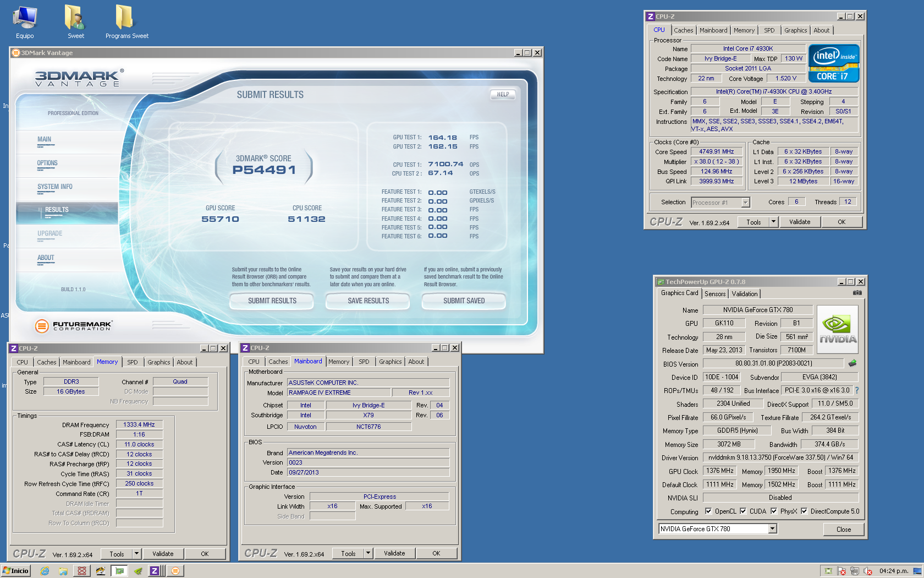The image size is (924, 578).
Task: Open the SYSTEM INFO section in 3DMark
Action: click(55, 187)
